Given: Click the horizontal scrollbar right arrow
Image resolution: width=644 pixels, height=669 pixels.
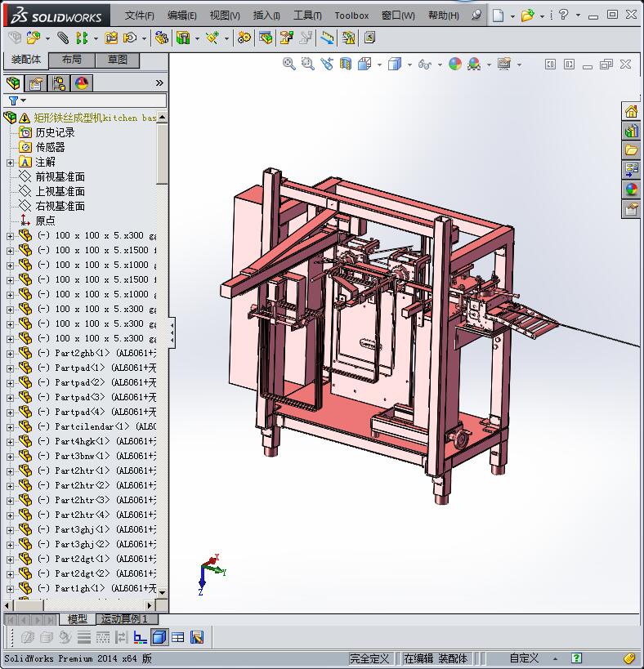Looking at the screenshot, I should [x=150, y=605].
